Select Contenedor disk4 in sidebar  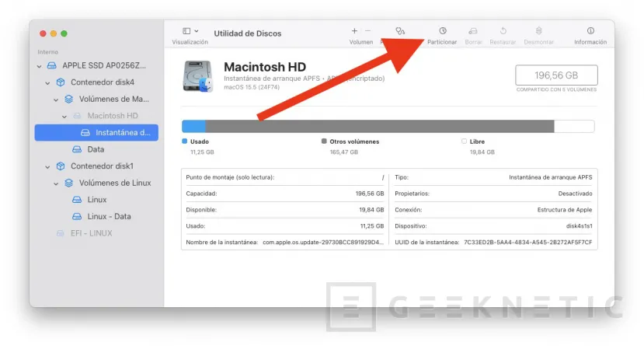click(x=96, y=82)
